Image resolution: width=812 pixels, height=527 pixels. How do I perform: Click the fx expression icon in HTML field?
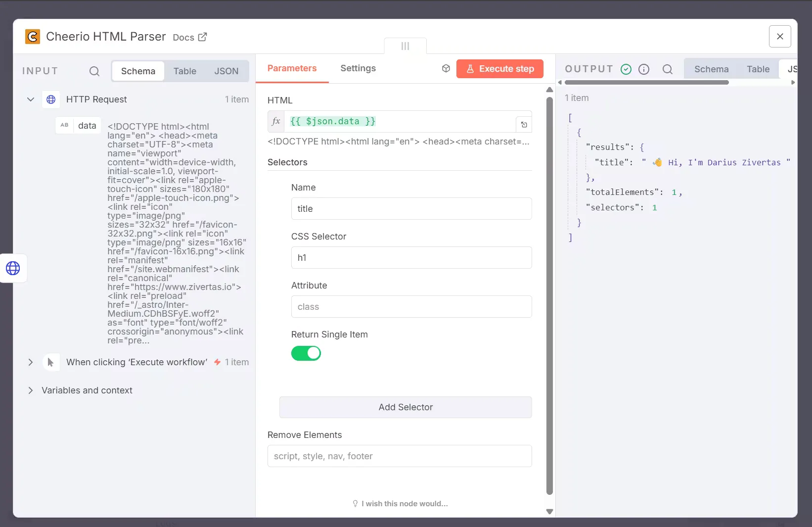click(x=275, y=121)
